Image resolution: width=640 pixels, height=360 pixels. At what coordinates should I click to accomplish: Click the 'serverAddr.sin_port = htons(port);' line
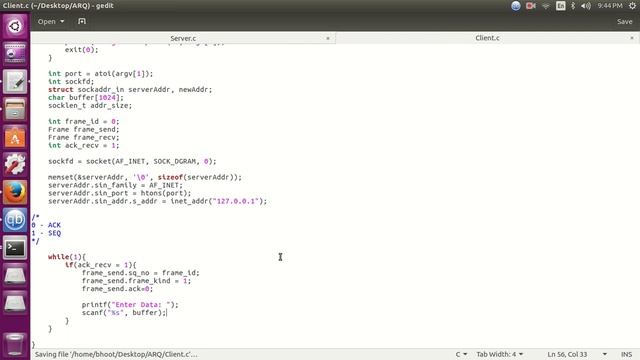pos(120,193)
